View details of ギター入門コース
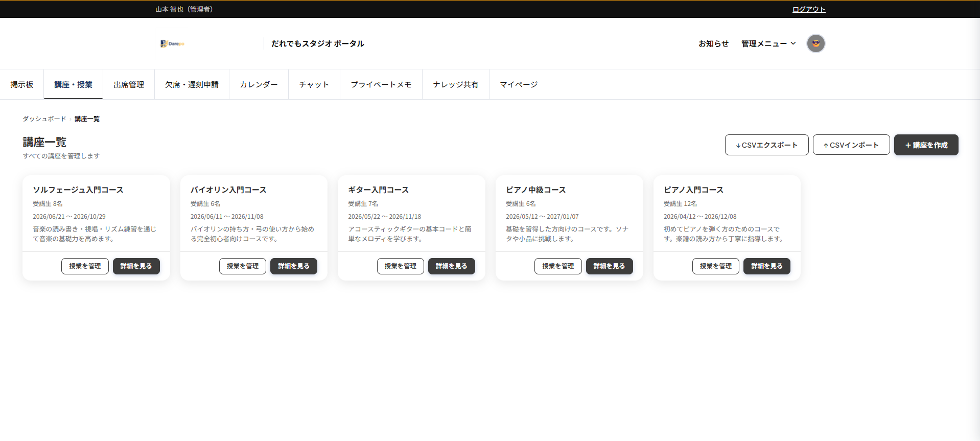Screen dimensions: 980x441 [x=452, y=266]
